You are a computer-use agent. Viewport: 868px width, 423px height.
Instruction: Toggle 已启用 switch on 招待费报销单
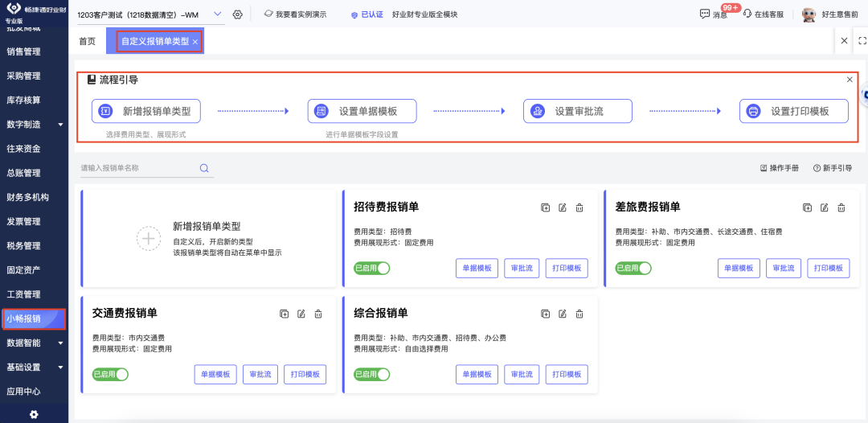click(372, 268)
